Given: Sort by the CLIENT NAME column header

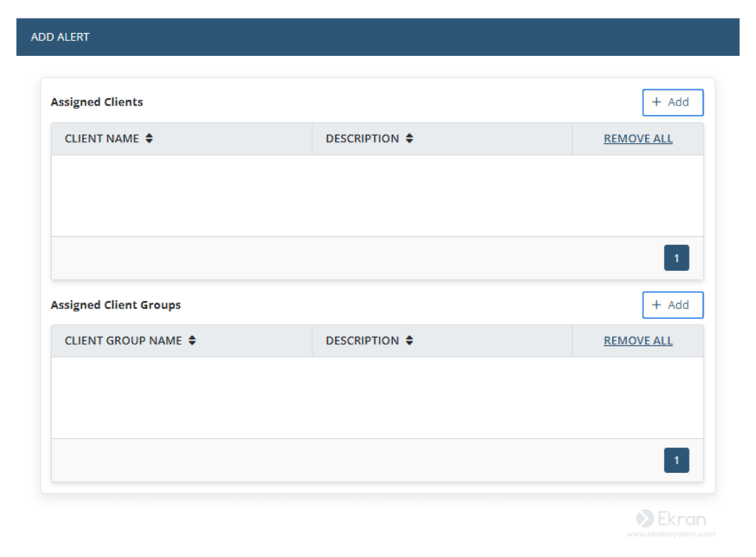Looking at the screenshot, I should [x=102, y=139].
